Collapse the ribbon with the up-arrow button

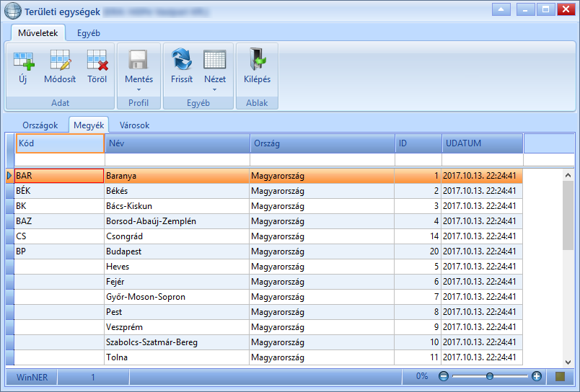[x=501, y=9]
